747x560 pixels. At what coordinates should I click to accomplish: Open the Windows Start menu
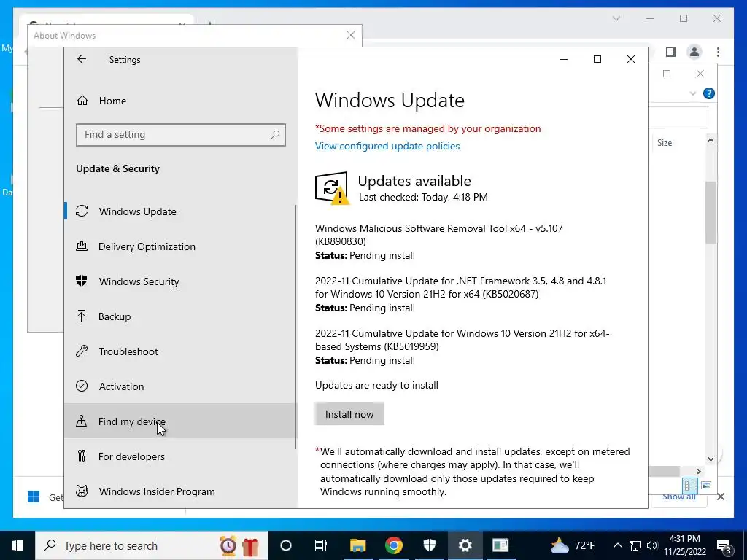click(18, 545)
